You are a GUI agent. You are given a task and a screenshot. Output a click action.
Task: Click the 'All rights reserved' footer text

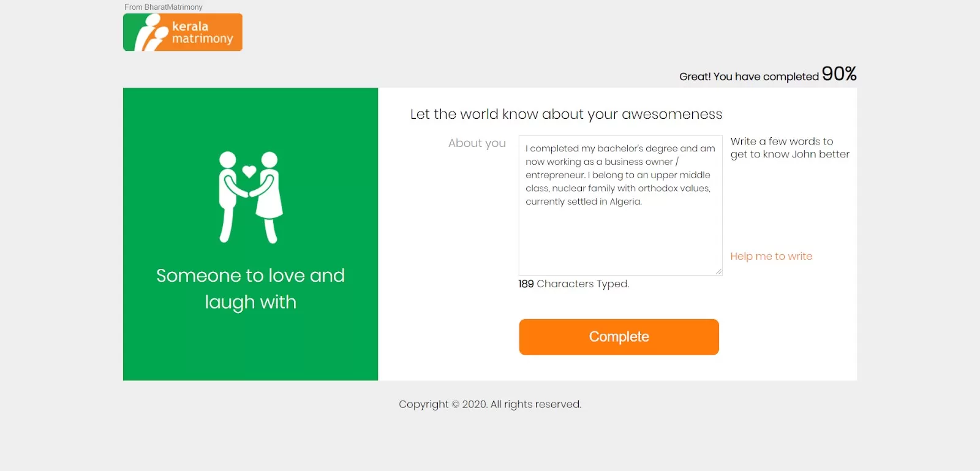(x=535, y=404)
